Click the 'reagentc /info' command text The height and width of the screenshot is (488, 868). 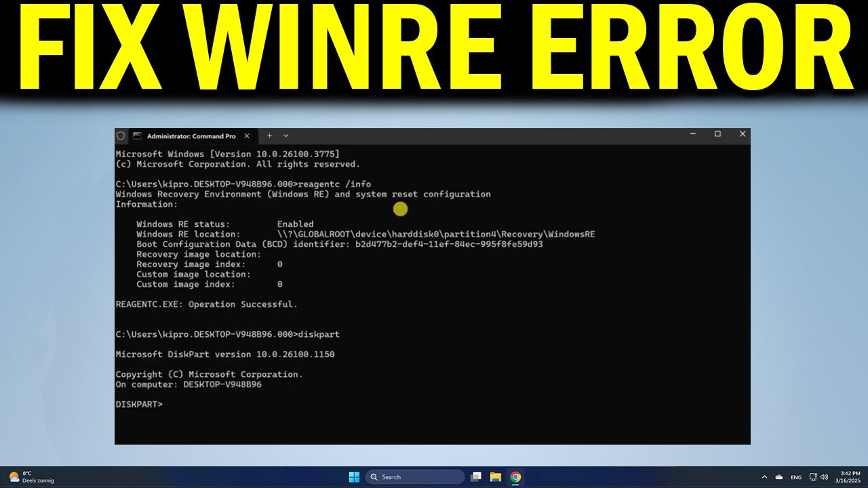[334, 184]
